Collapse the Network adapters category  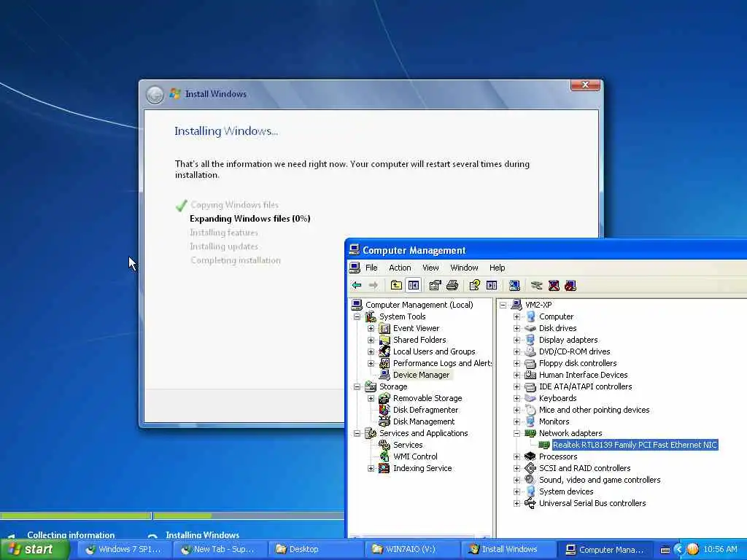pyautogui.click(x=516, y=433)
